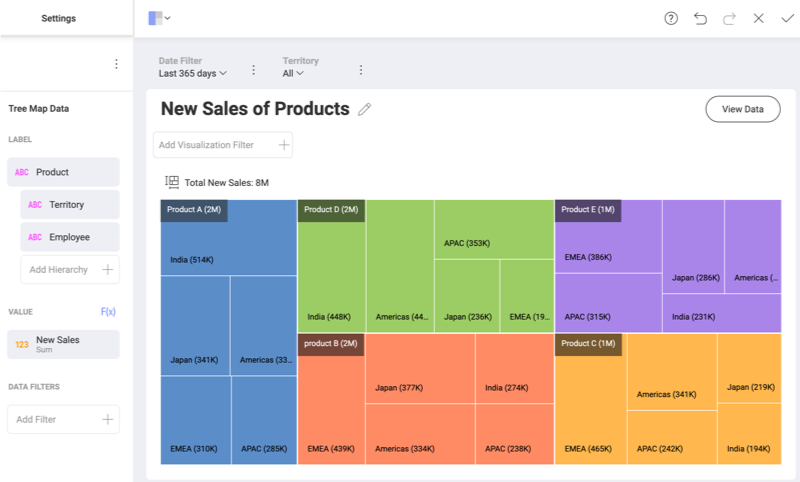Open the Territory filter options menu
800x482 pixels.
coord(361,70)
